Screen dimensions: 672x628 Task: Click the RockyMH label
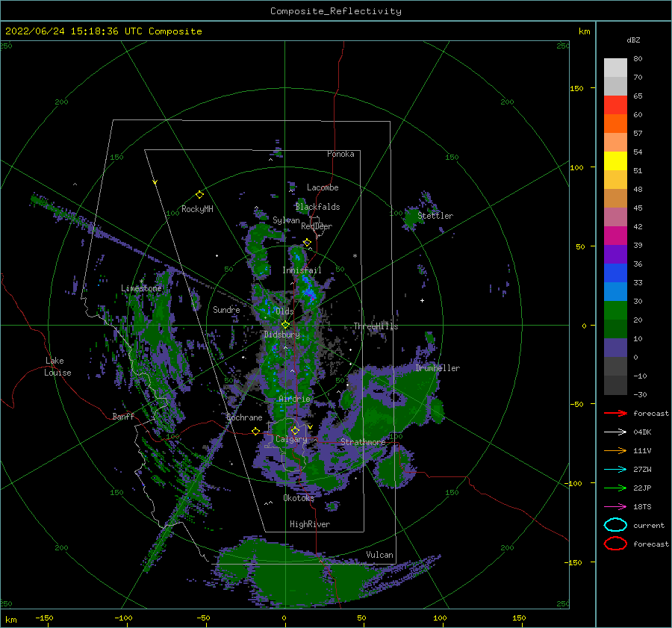[x=197, y=209]
